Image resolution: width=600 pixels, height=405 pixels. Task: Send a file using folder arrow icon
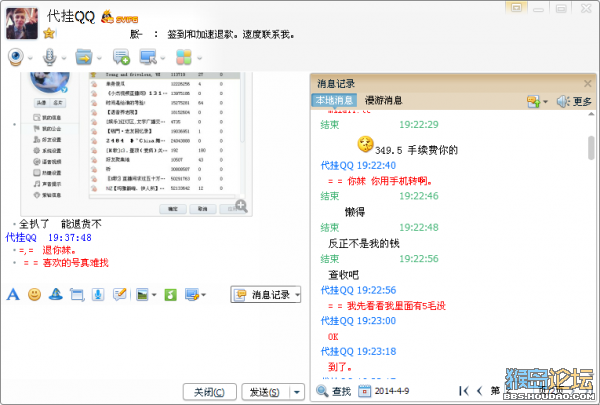click(84, 57)
